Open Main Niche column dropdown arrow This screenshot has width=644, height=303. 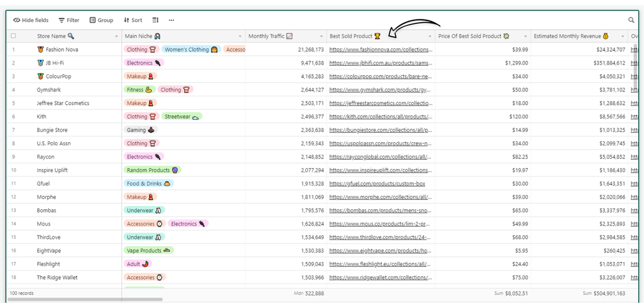(240, 37)
